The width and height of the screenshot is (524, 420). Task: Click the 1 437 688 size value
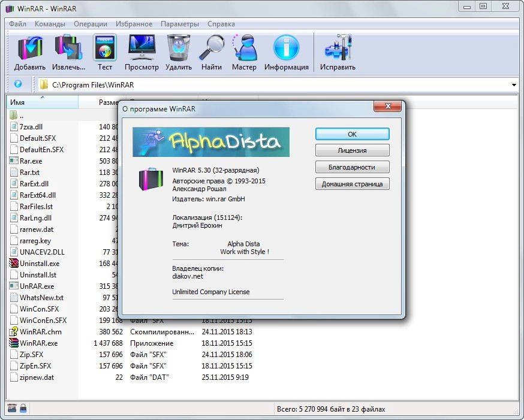coord(109,343)
